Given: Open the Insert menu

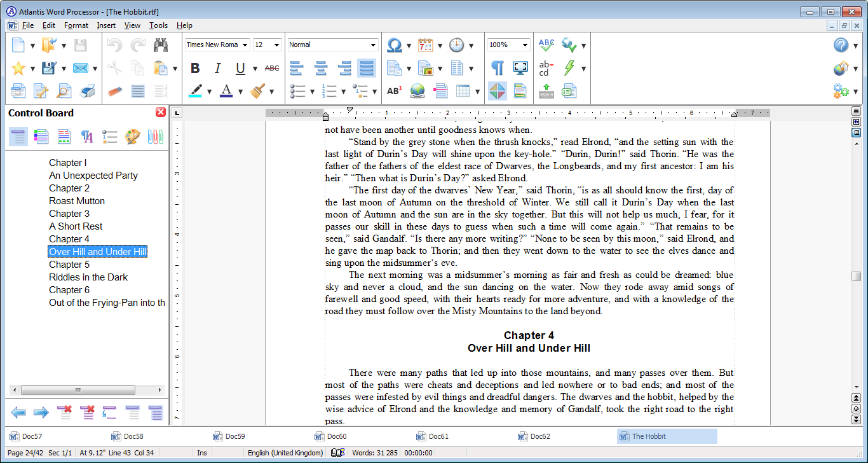Looking at the screenshot, I should (106, 25).
